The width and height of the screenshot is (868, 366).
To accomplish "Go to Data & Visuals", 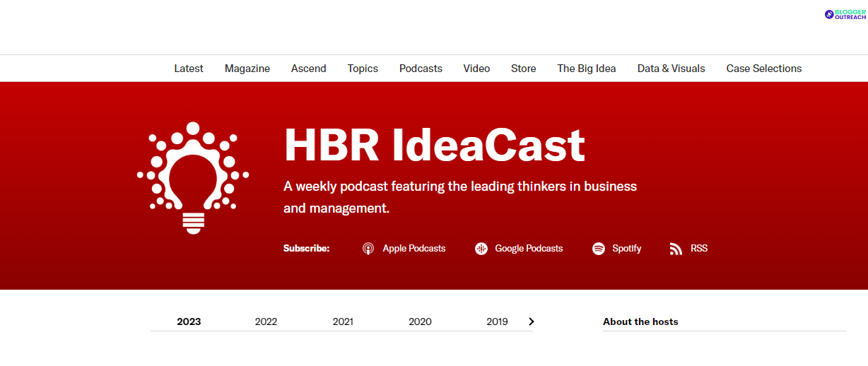I will click(x=671, y=69).
